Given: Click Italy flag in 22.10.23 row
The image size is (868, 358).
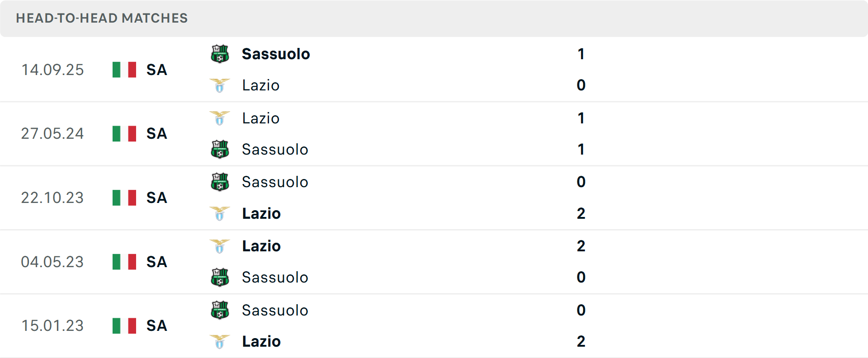Looking at the screenshot, I should point(124,198).
